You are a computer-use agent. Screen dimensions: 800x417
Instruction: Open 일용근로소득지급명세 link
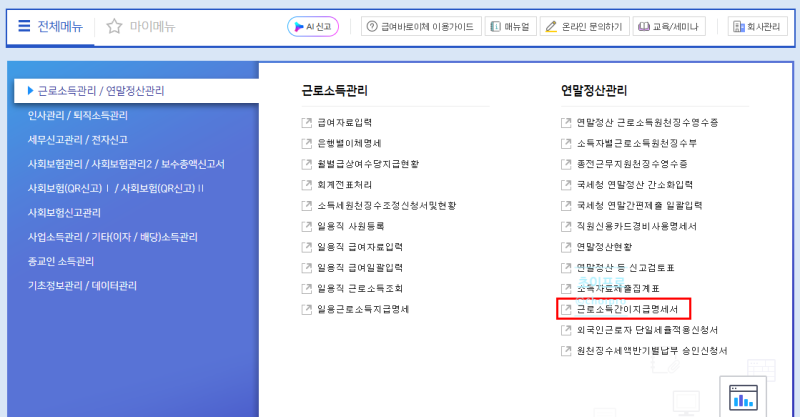[x=363, y=309]
